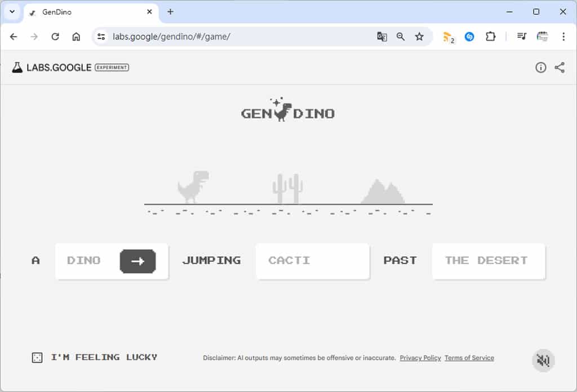Click the translate page icon

coord(382,37)
